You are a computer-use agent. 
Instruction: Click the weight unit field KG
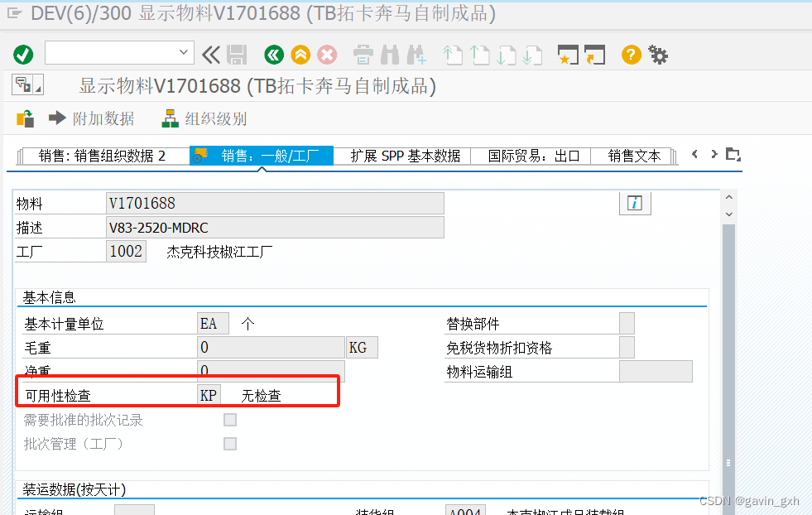(x=362, y=347)
